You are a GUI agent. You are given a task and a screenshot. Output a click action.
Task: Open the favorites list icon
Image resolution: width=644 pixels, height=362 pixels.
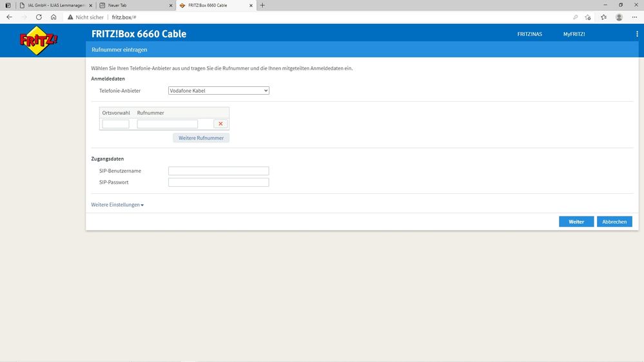[604, 17]
